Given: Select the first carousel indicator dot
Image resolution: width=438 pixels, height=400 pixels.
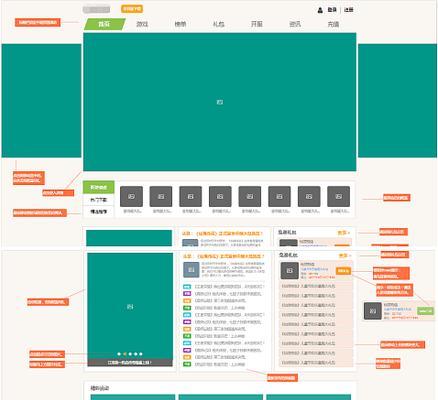Looking at the screenshot, I should [119, 354].
